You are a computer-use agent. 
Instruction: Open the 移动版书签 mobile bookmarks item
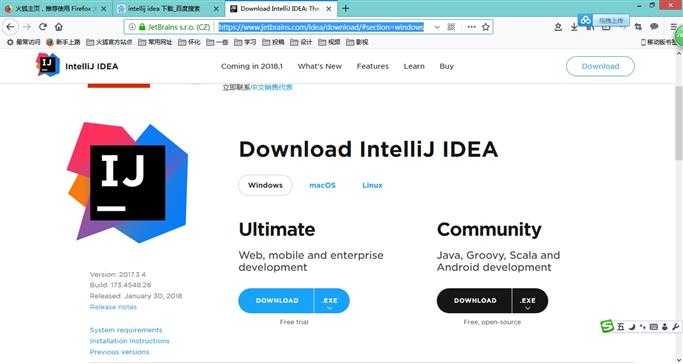(x=659, y=42)
